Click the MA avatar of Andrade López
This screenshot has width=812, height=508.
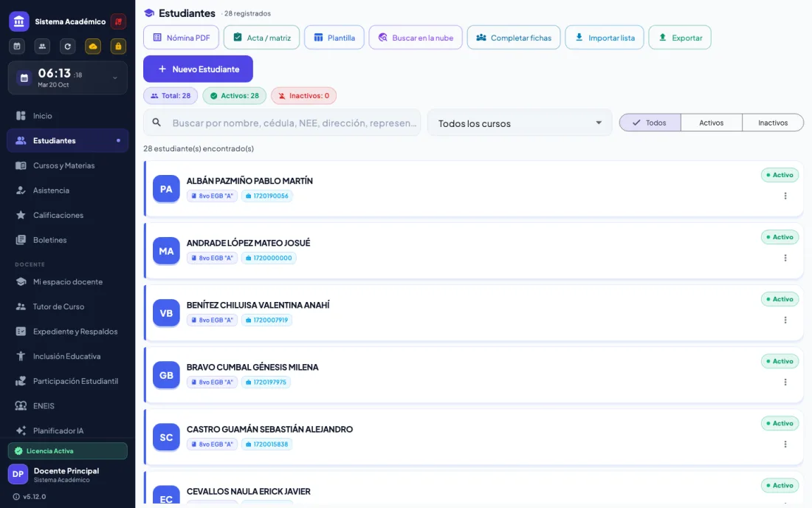coord(166,251)
